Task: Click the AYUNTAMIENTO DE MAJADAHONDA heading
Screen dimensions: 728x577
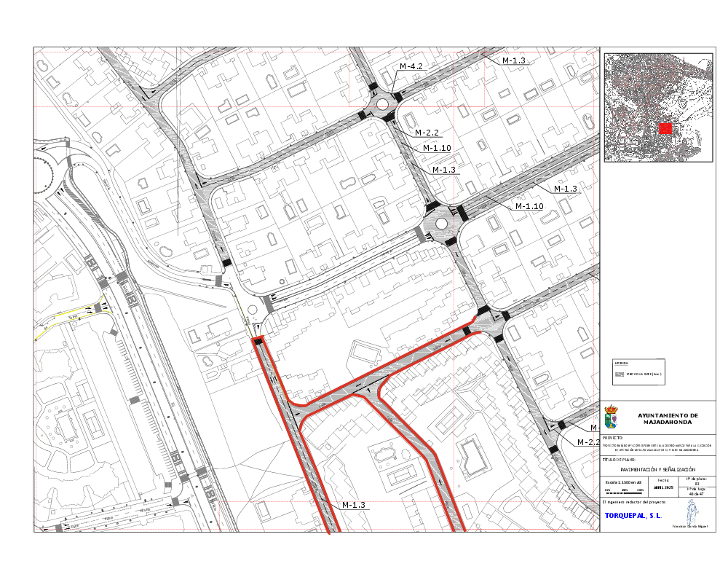Action: coord(667,418)
